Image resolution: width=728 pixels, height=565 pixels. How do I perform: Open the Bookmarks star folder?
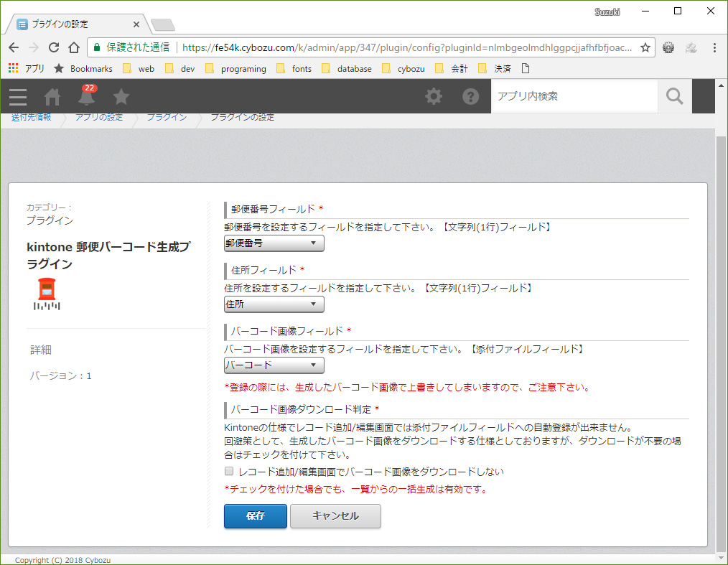83,69
